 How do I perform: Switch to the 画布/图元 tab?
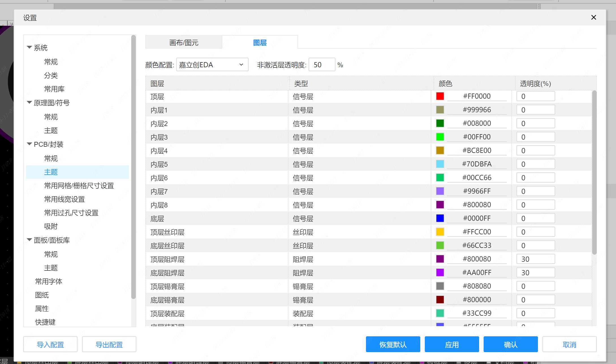point(184,42)
